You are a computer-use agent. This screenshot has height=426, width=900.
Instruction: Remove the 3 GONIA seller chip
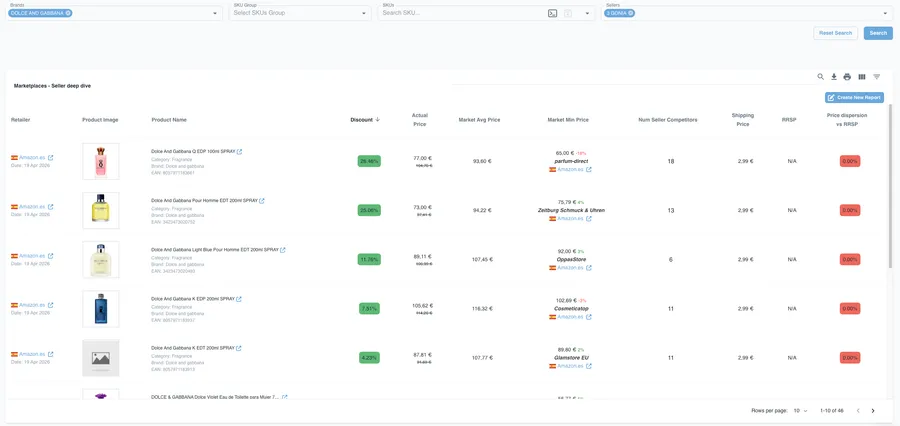630,13
